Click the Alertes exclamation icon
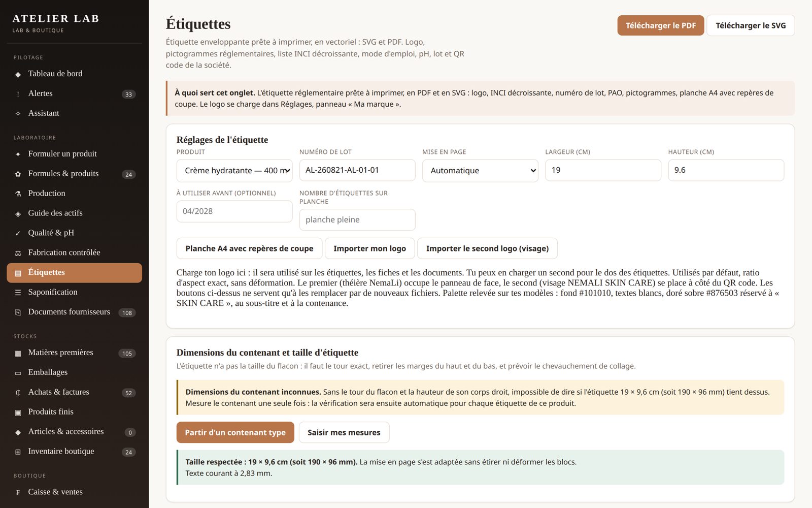This screenshot has width=812, height=508. click(x=18, y=94)
